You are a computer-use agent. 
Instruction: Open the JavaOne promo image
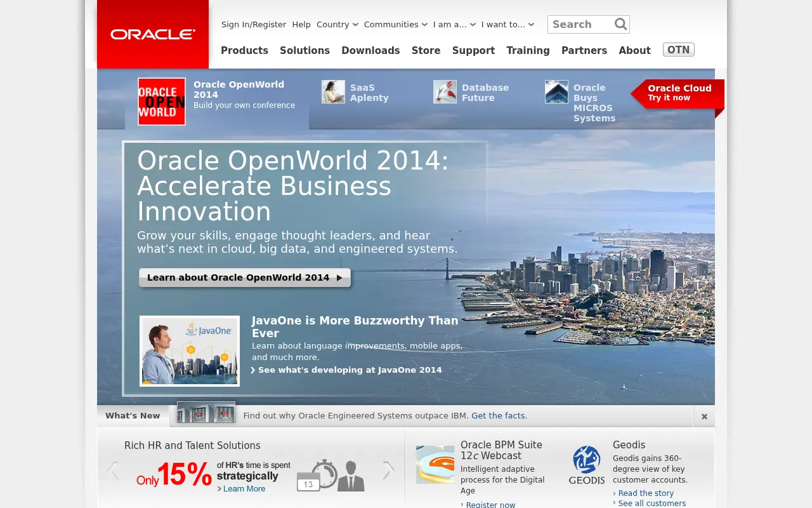[190, 351]
